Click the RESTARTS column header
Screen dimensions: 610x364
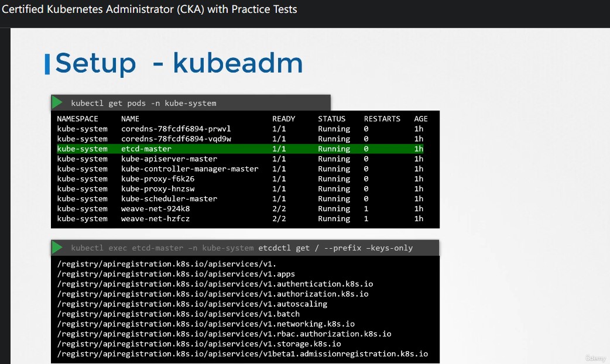(x=382, y=119)
